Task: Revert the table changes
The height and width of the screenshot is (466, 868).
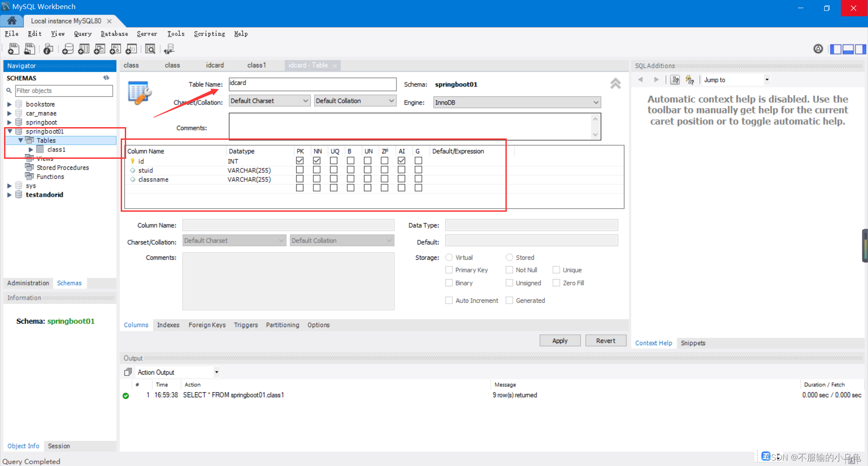Action: pyautogui.click(x=606, y=341)
